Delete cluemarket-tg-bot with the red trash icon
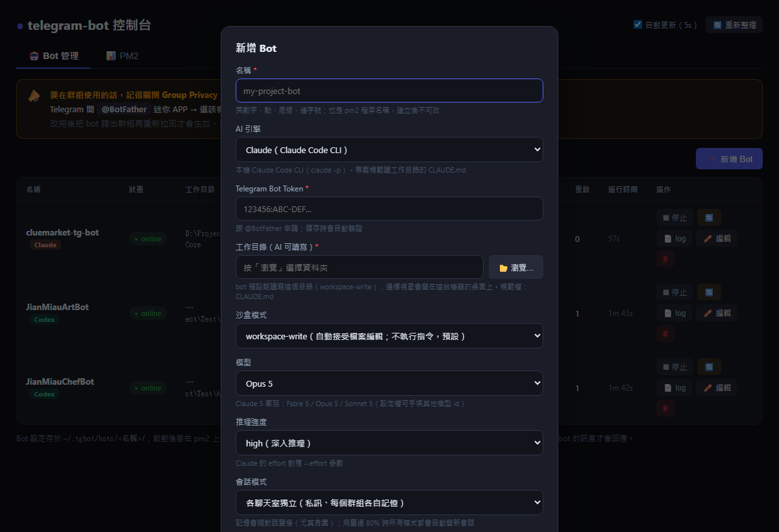 [665, 260]
